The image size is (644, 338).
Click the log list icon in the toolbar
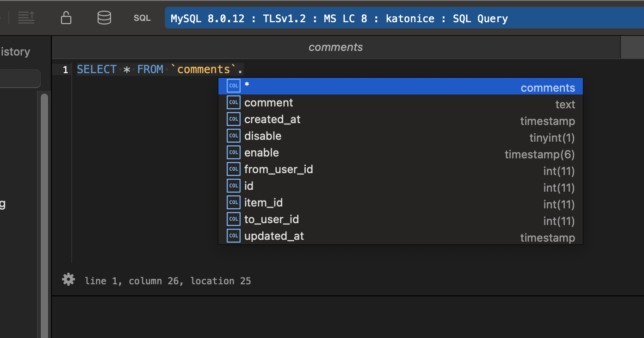coord(26,17)
